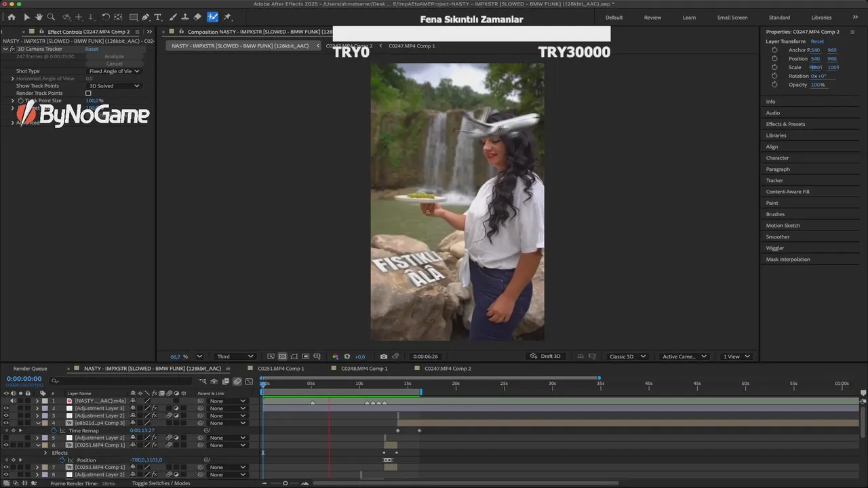This screenshot has width=868, height=488.
Task: Click the timeline search field
Action: 122,381
